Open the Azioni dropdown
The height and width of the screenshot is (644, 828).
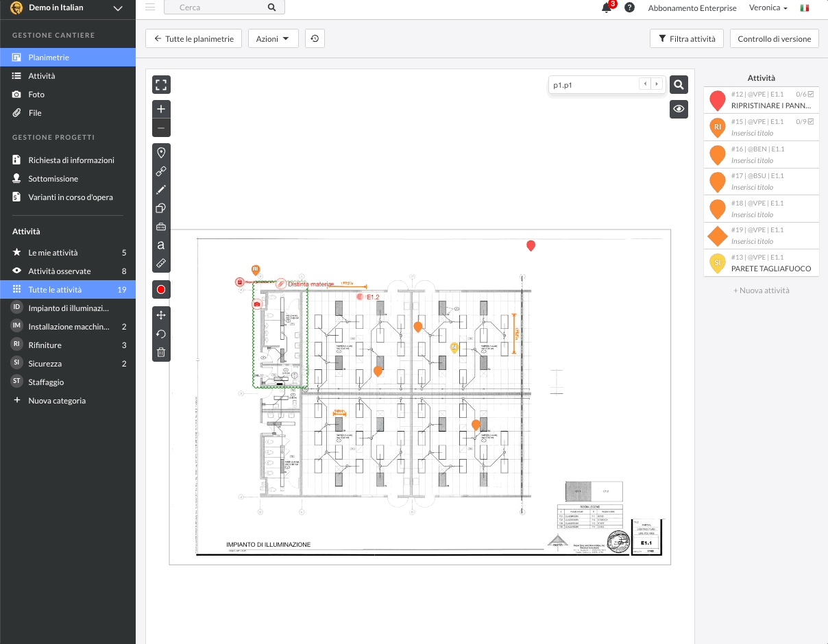pos(273,39)
